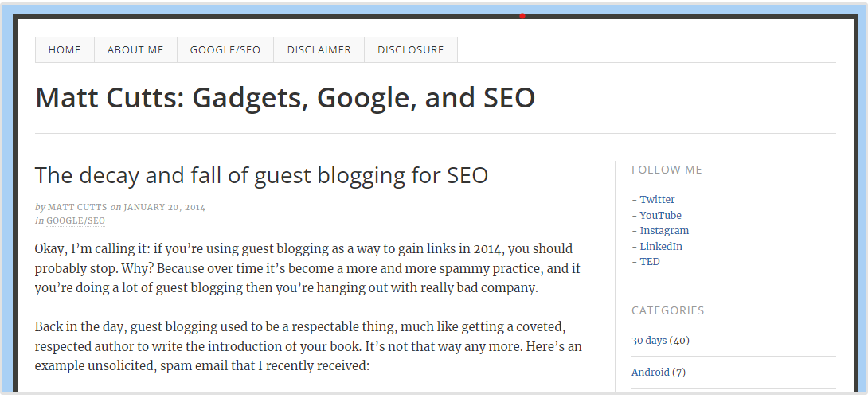Image resolution: width=868 pixels, height=398 pixels.
Task: Select GOOGLE/SEO in the top menu
Action: pyautogui.click(x=225, y=49)
